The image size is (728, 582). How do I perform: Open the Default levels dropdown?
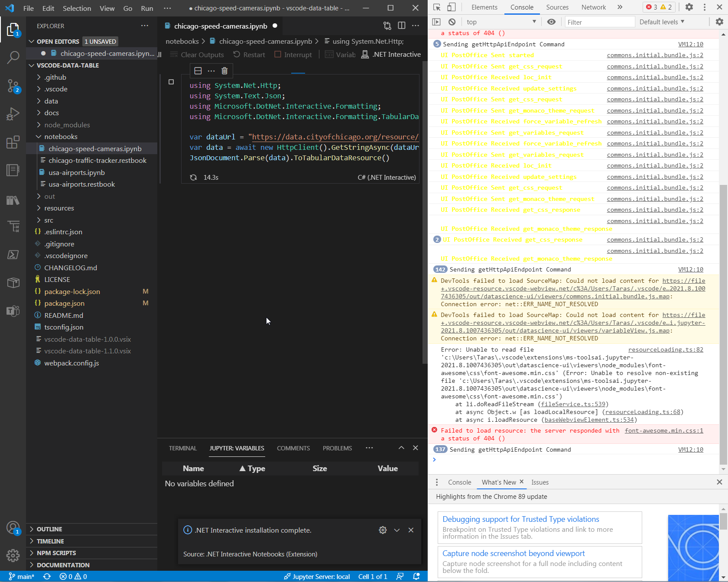click(662, 22)
